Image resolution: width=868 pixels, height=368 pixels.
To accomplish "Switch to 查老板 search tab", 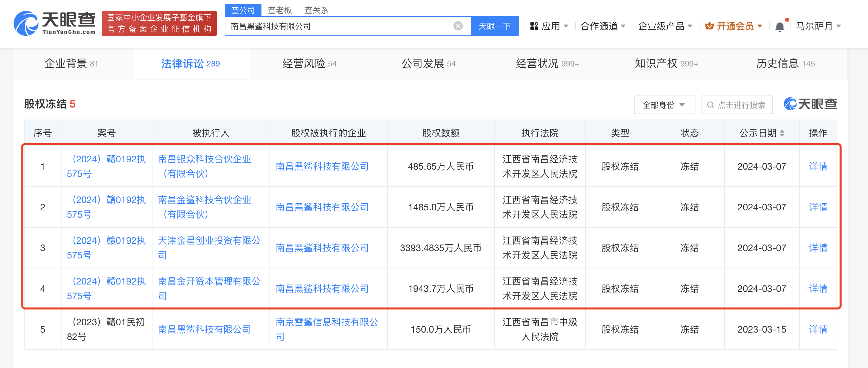I will point(280,10).
